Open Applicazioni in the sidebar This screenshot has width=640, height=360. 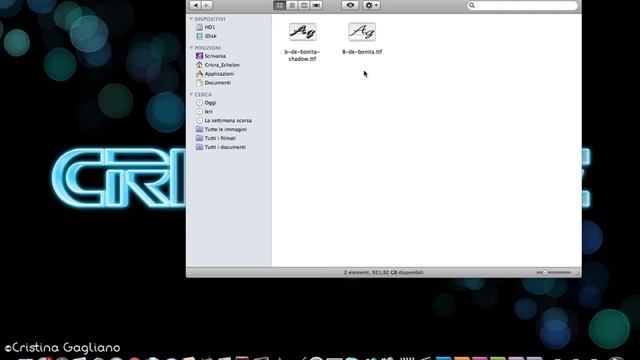[215, 74]
